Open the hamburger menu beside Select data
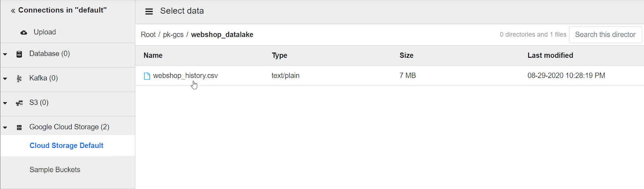This screenshot has width=644, height=189. point(149,11)
